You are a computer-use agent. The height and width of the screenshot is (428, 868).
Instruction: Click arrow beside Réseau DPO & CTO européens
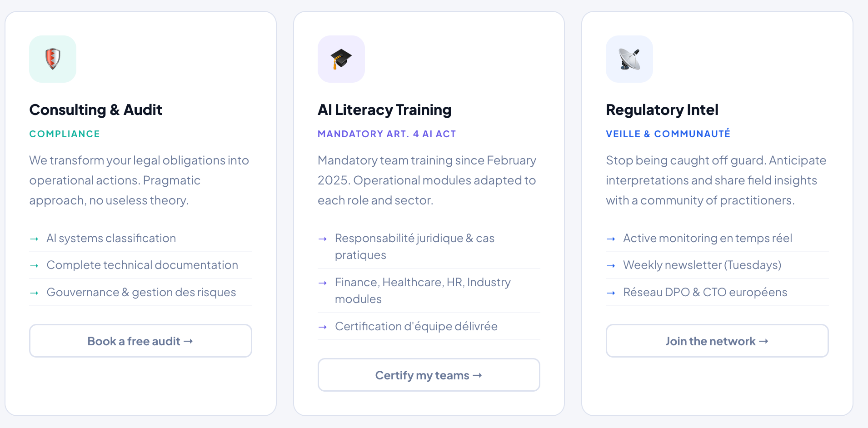(611, 293)
